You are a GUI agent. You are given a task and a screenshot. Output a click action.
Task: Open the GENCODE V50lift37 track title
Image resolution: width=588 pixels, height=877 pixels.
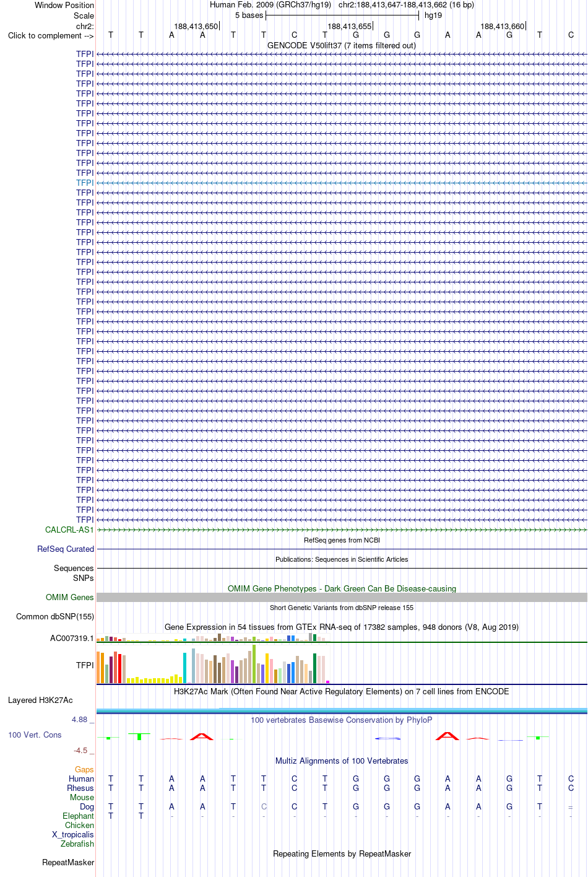point(342,45)
